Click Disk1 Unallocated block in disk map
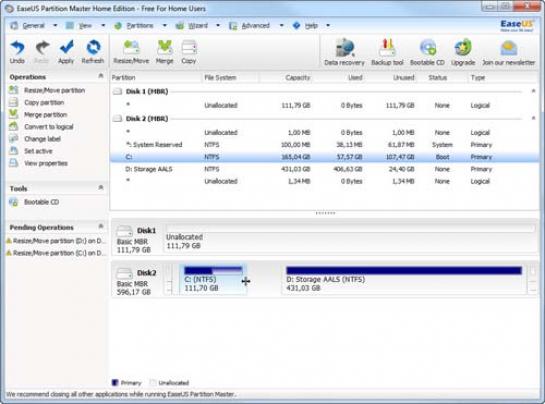The image size is (545, 404). tap(350, 238)
